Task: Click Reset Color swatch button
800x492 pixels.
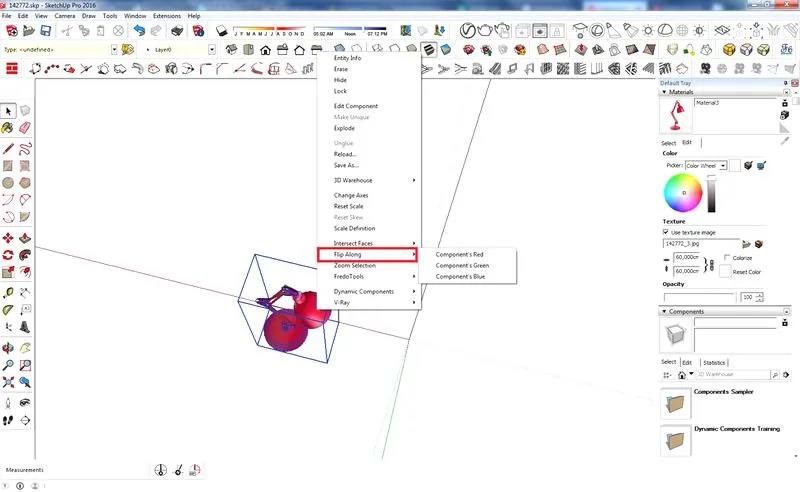Action: pyautogui.click(x=725, y=272)
